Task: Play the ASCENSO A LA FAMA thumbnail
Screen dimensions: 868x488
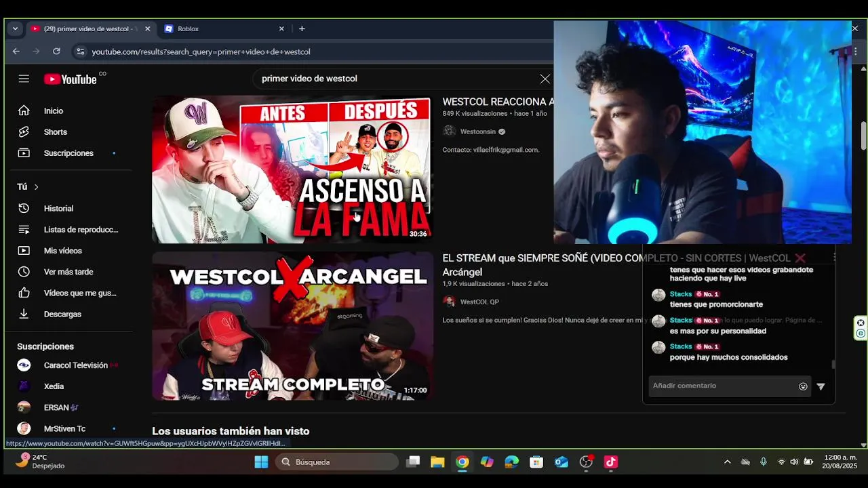Action: click(x=292, y=169)
